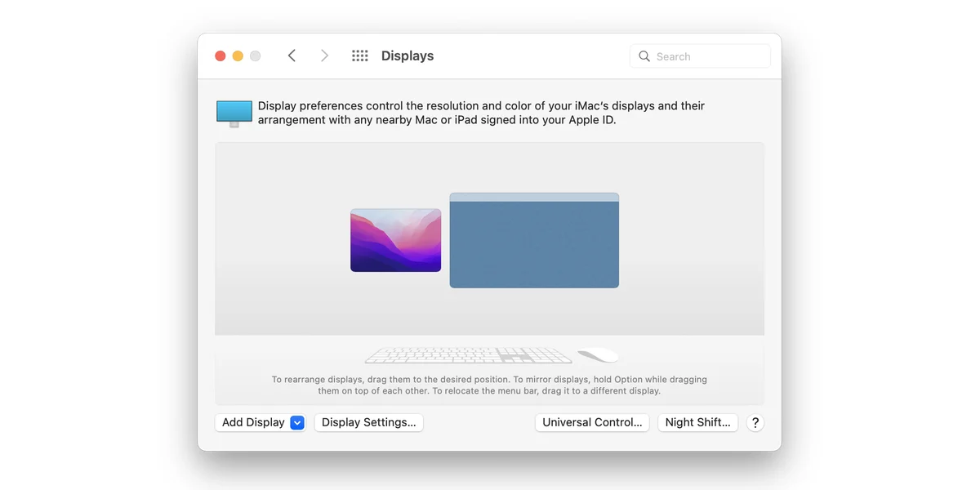The width and height of the screenshot is (980, 490).
Task: Go forward with the right chevron
Action: click(324, 56)
